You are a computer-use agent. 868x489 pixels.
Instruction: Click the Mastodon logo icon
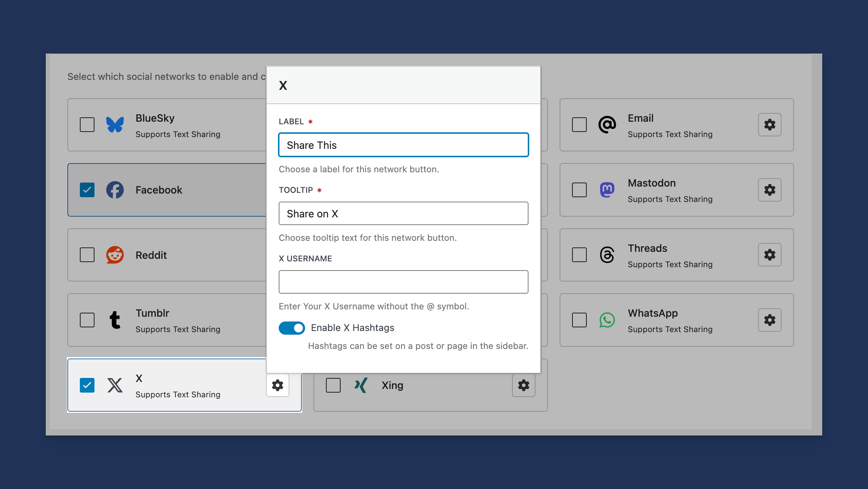(607, 190)
